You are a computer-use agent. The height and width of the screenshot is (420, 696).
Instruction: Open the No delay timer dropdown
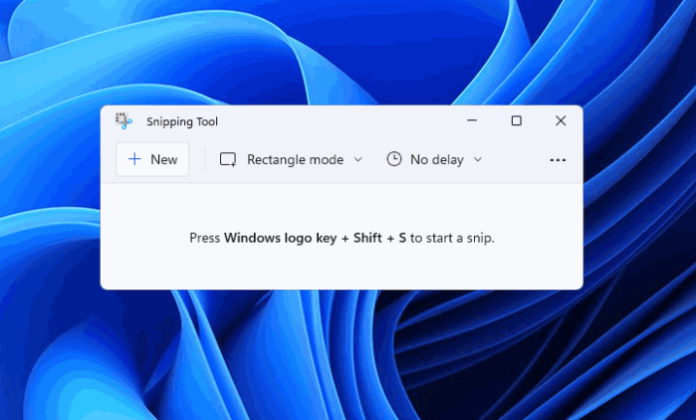click(x=436, y=159)
